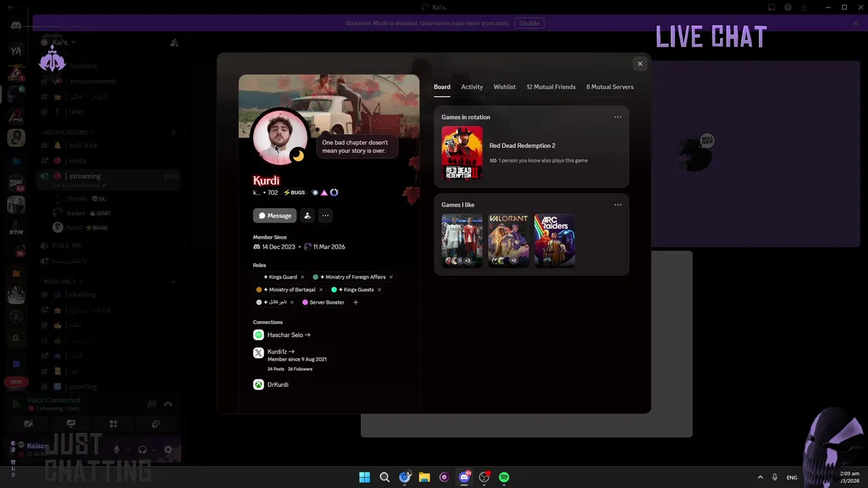This screenshot has width=868, height=488.
Task: Open the Kurdi1z X connection link
Action: pyautogui.click(x=281, y=352)
